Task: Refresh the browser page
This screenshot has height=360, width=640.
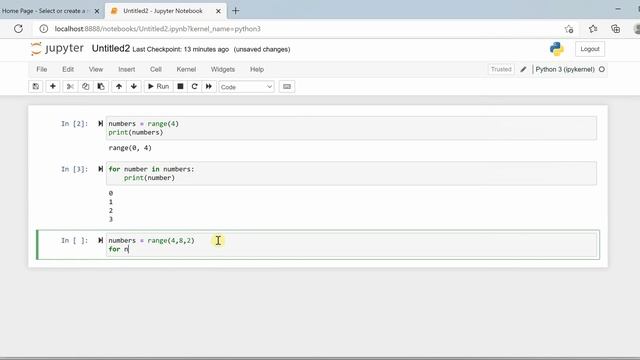Action: (18, 29)
